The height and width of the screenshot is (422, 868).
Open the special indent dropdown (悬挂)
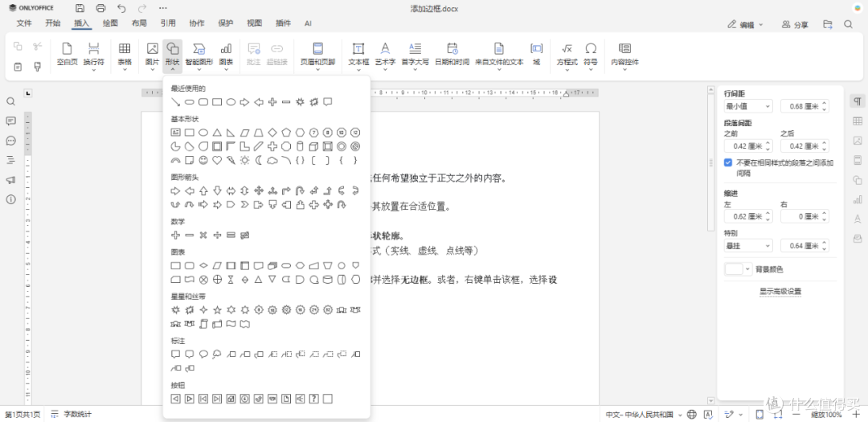click(x=748, y=245)
